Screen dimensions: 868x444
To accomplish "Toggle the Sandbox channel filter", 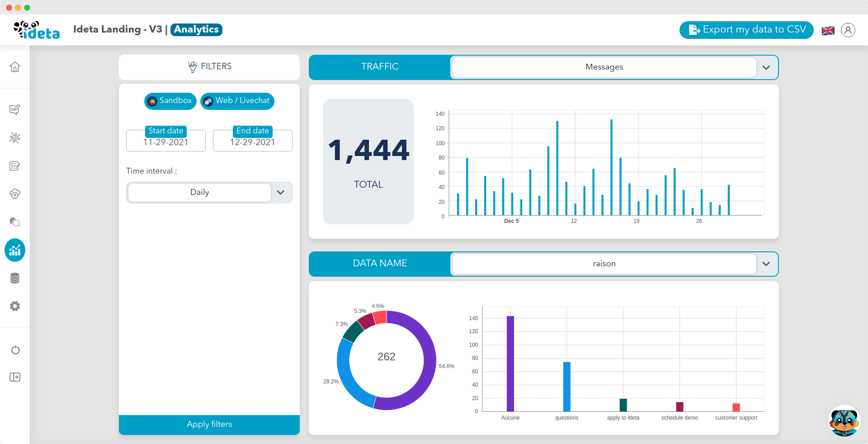I will [170, 101].
